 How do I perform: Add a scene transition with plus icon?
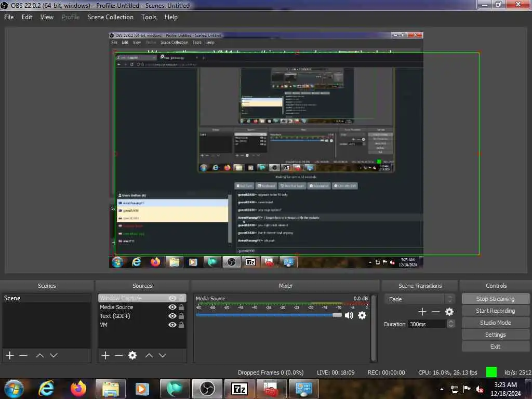[x=422, y=312]
